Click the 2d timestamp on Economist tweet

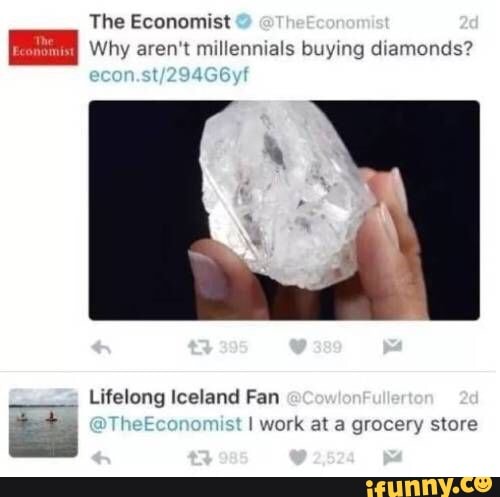(x=469, y=23)
